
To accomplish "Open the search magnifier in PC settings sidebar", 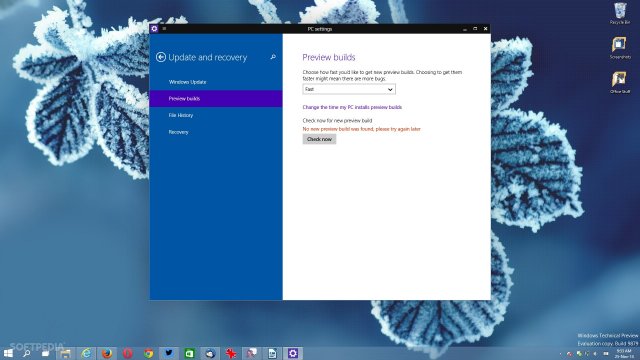I will [x=273, y=57].
